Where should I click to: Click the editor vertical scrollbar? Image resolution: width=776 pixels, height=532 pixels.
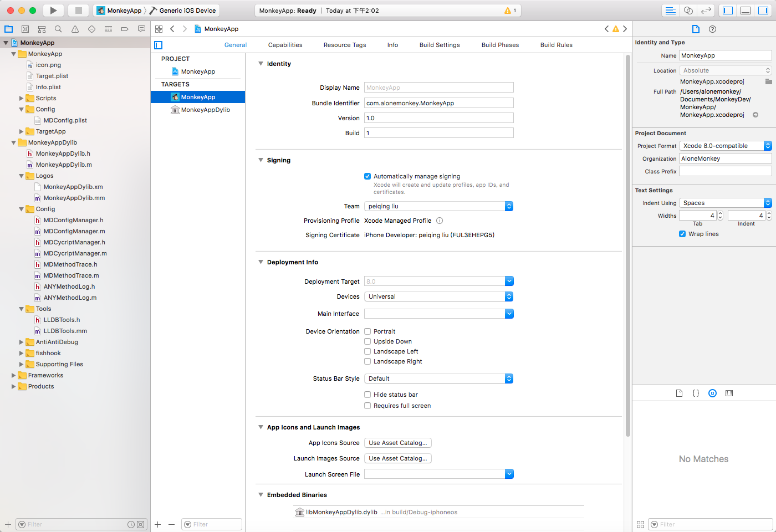click(x=627, y=246)
